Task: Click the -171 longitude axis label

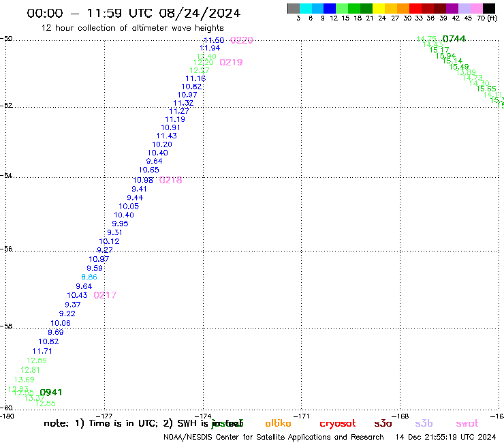Action: pos(302,416)
